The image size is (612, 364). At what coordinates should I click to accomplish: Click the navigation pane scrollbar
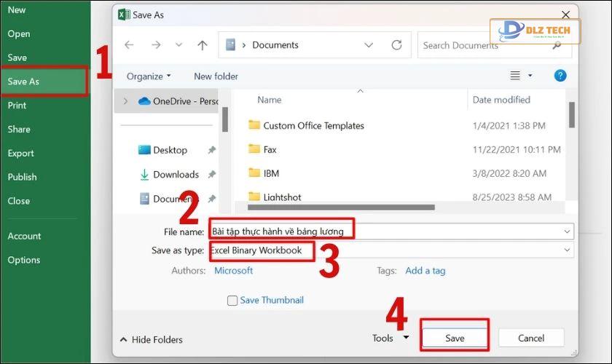click(225, 119)
